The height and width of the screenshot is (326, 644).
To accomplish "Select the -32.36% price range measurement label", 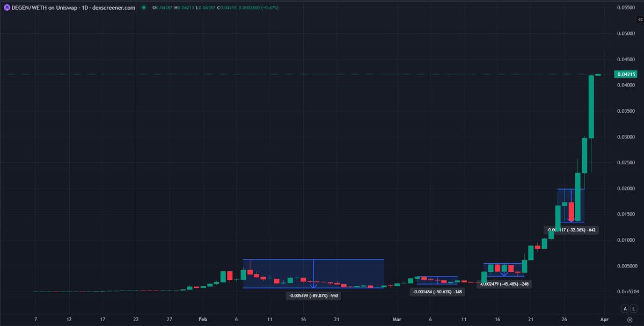I will point(572,230).
